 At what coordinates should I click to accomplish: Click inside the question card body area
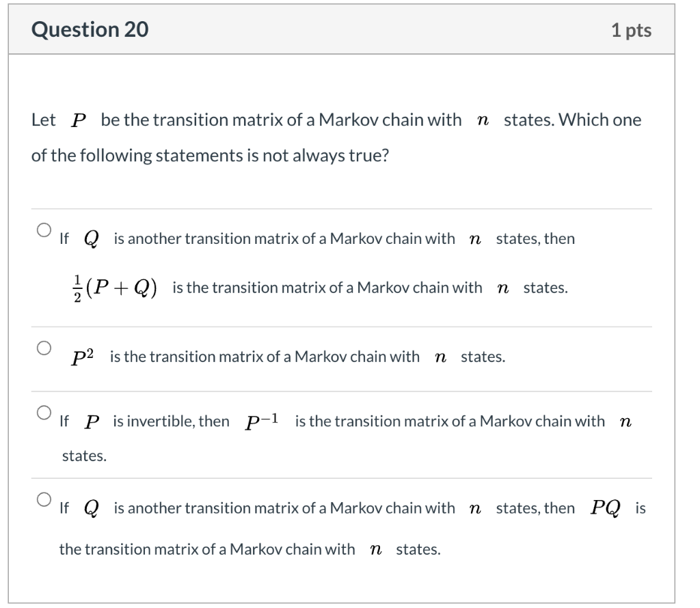[342, 184]
